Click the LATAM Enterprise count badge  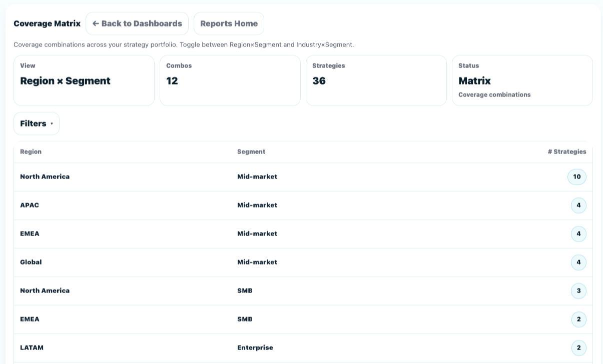(x=578, y=348)
